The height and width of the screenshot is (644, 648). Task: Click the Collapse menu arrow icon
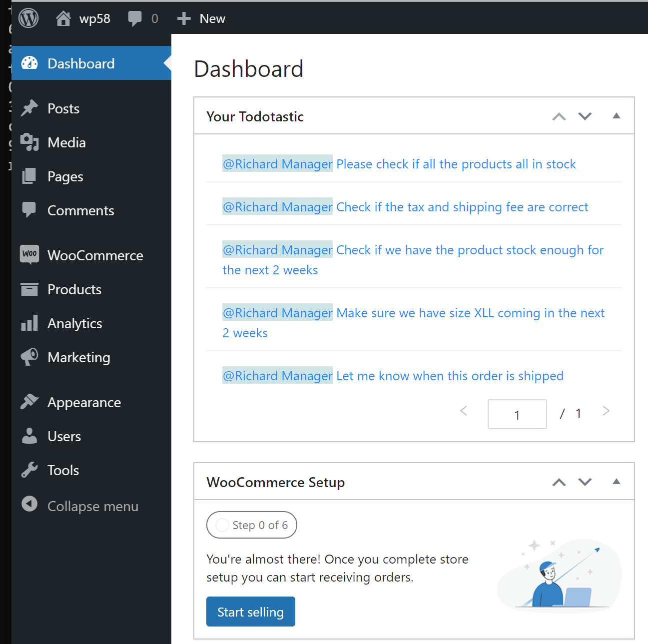29,504
